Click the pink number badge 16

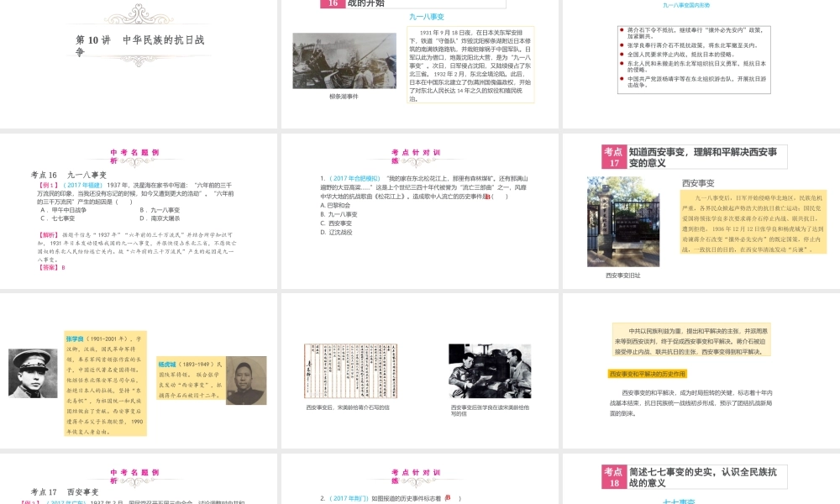point(333,3)
